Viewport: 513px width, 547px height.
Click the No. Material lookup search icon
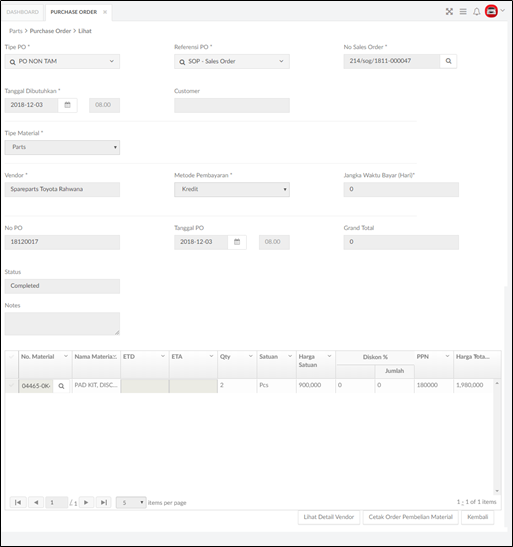click(61, 386)
